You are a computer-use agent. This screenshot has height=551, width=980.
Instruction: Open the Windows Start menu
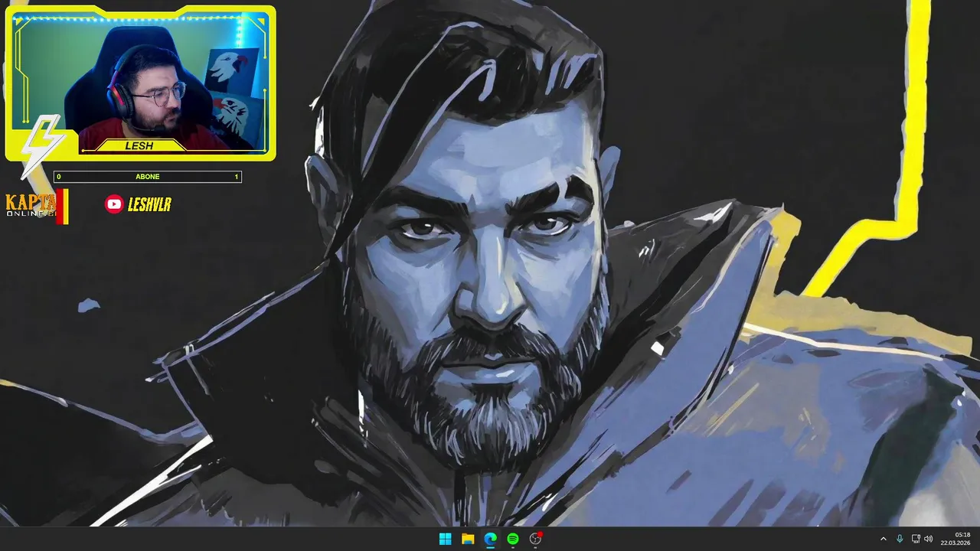445,539
